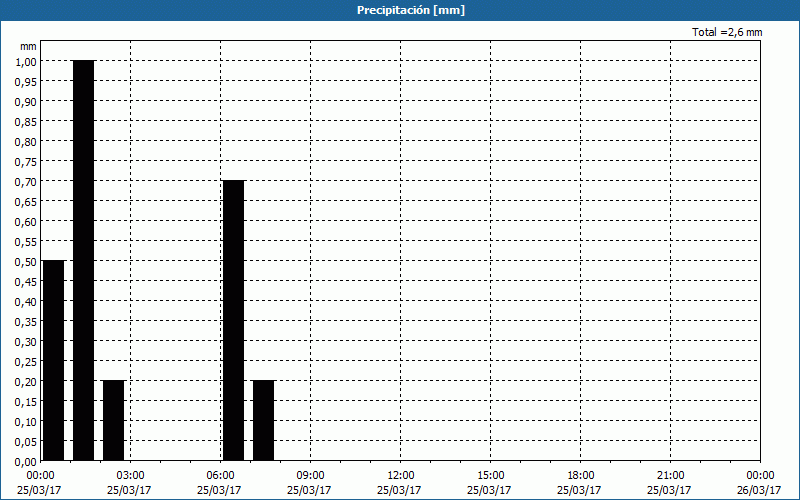Click the 15:00 time label
Screen dimensions: 800x500
tap(490, 475)
